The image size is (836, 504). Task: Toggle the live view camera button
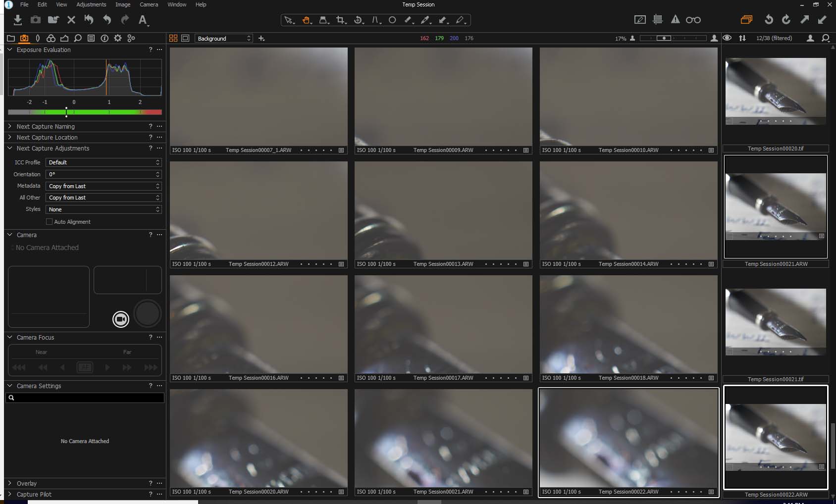tap(120, 319)
